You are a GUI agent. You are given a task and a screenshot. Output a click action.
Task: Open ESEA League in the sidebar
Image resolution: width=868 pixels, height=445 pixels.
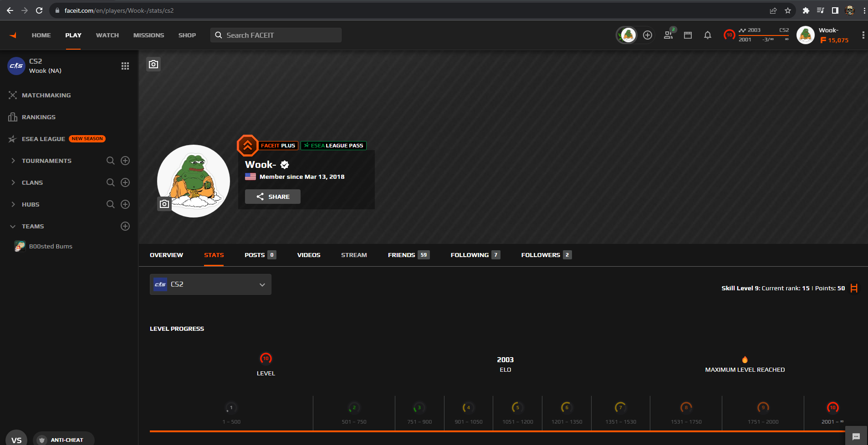(43, 139)
